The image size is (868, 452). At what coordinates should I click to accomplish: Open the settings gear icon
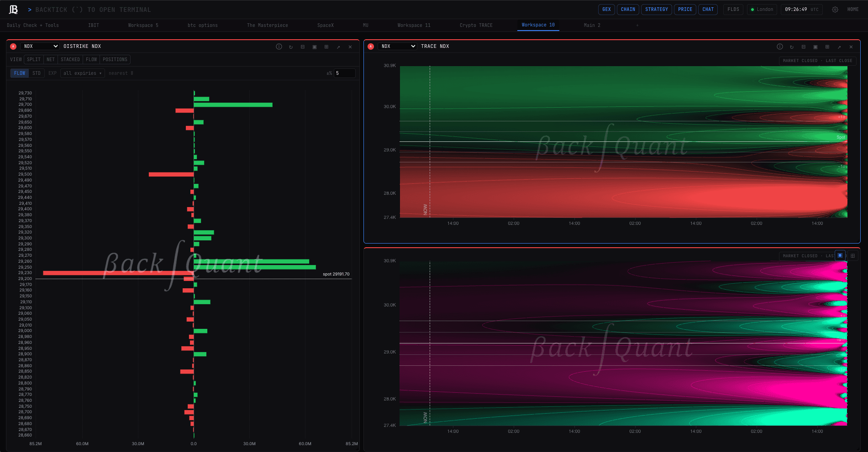[x=835, y=10]
